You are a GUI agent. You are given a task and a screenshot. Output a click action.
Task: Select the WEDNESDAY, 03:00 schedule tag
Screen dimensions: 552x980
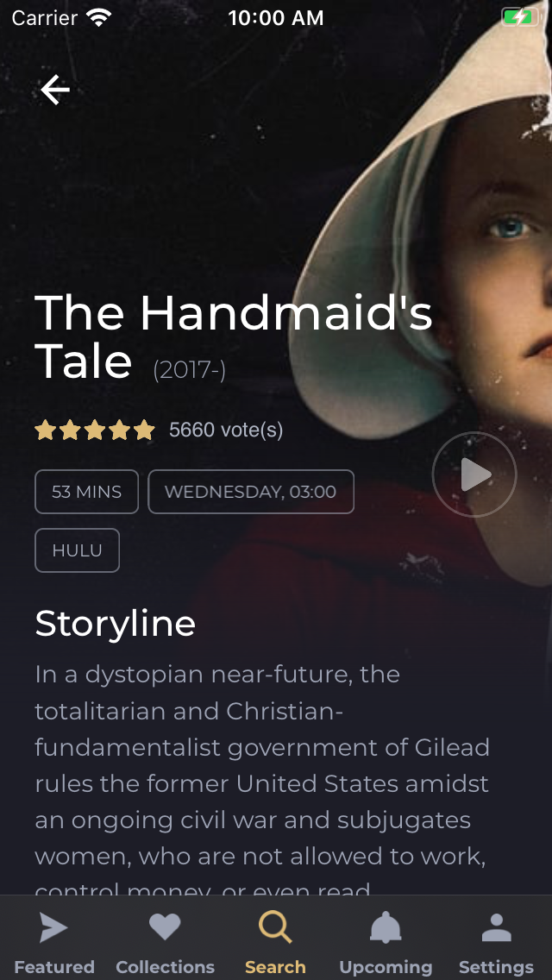(x=251, y=492)
